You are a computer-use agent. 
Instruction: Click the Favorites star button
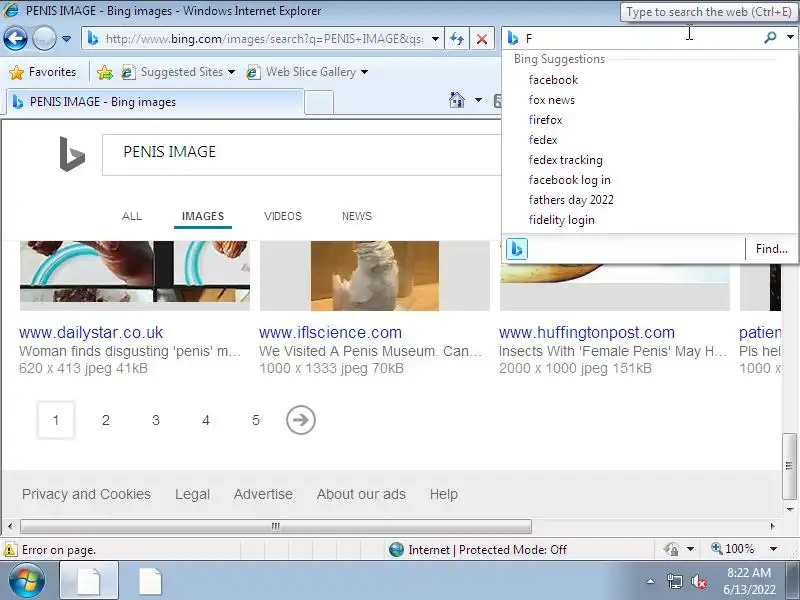[x=43, y=72]
